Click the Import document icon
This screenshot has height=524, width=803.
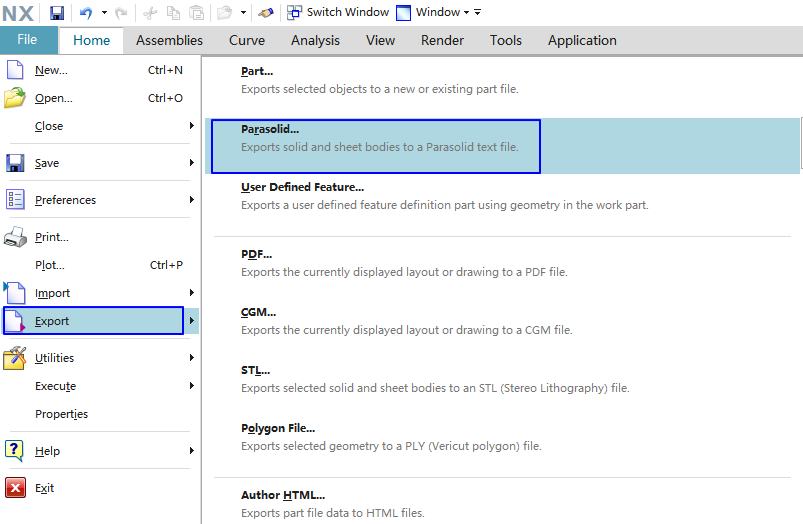coord(14,292)
